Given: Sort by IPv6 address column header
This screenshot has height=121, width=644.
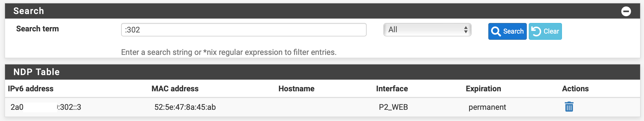Looking at the screenshot, I should (31, 89).
